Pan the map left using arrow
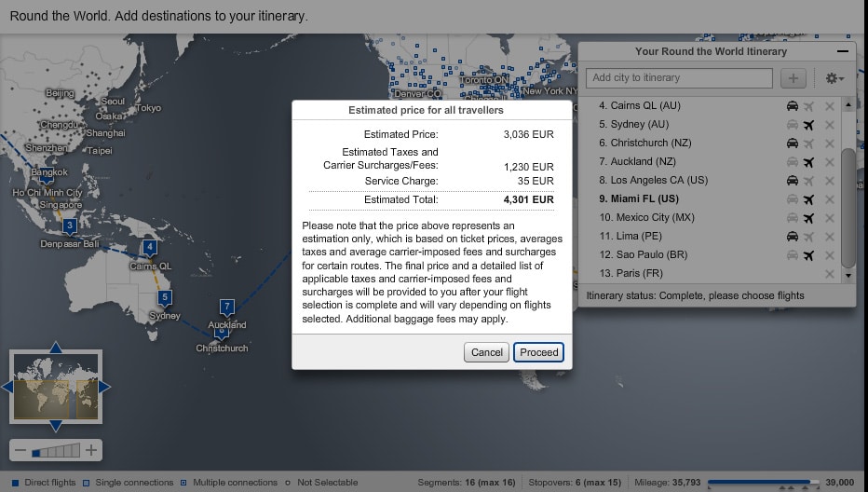This screenshot has height=492, width=868. (7, 387)
